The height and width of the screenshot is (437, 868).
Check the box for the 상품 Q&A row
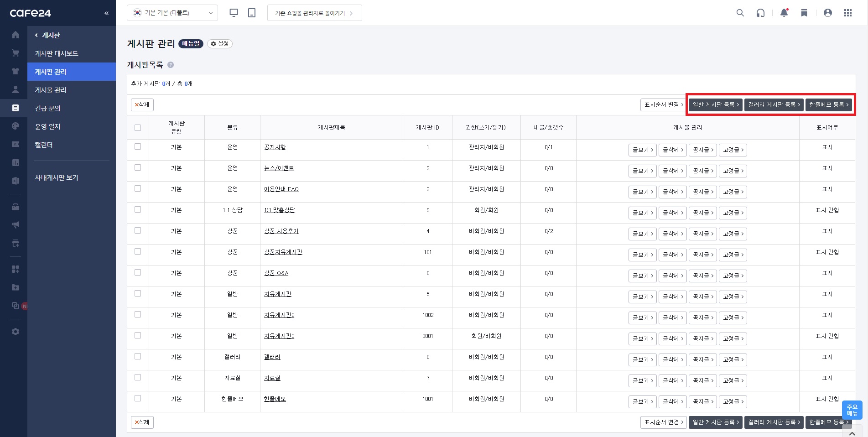pyautogui.click(x=138, y=272)
